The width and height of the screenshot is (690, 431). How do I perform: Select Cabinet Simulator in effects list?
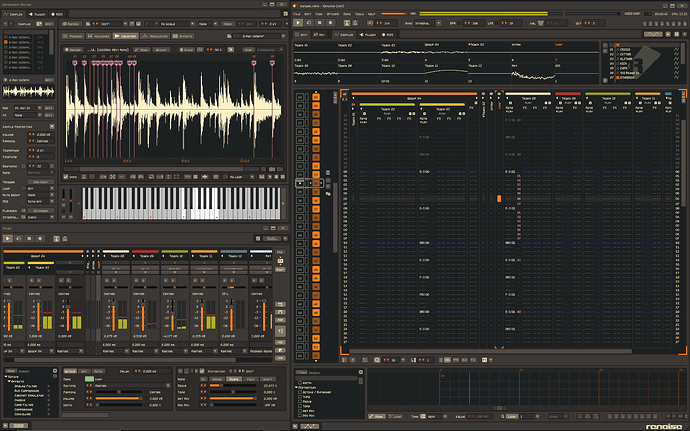[29, 395]
